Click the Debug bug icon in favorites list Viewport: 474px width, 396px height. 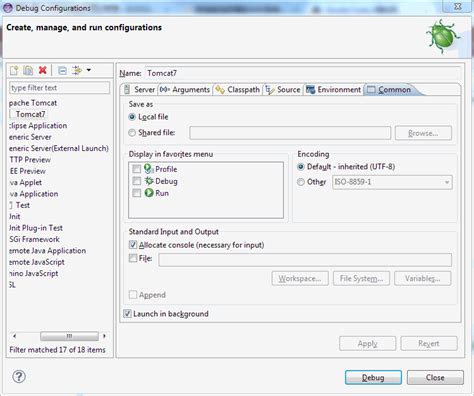click(149, 181)
